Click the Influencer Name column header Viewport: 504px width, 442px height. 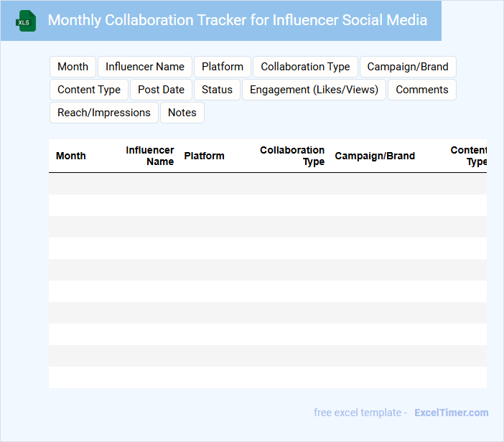[150, 156]
